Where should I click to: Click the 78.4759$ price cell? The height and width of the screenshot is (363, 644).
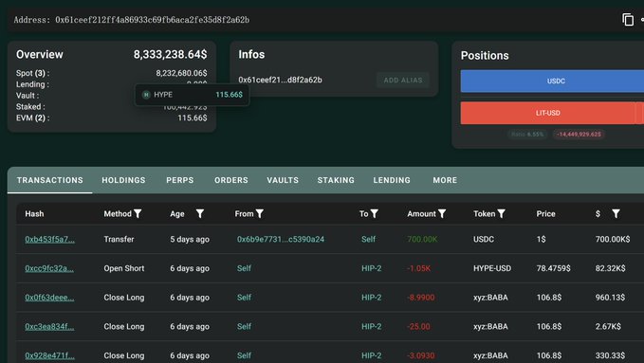point(553,268)
